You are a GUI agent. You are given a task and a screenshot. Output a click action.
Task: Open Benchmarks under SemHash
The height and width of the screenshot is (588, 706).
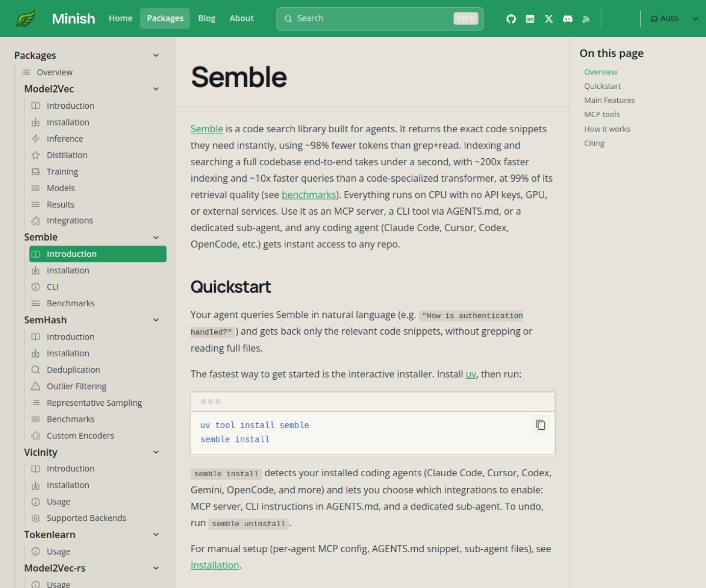click(x=98, y=419)
